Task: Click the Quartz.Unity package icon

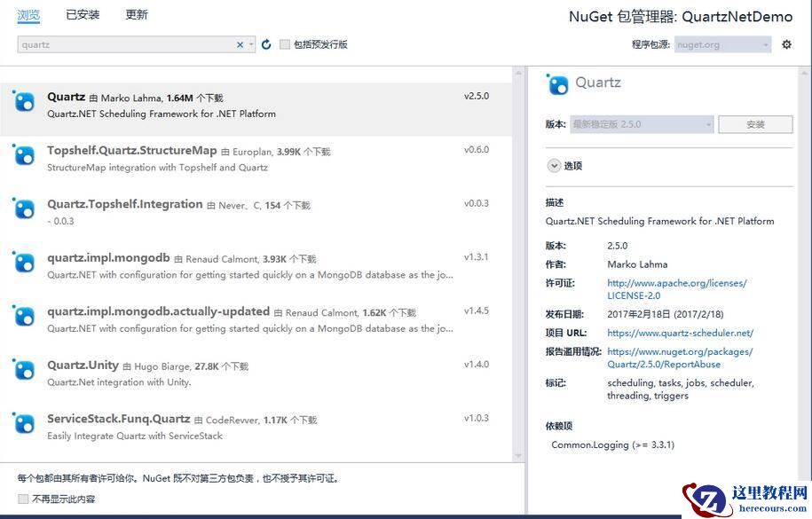Action: (23, 370)
